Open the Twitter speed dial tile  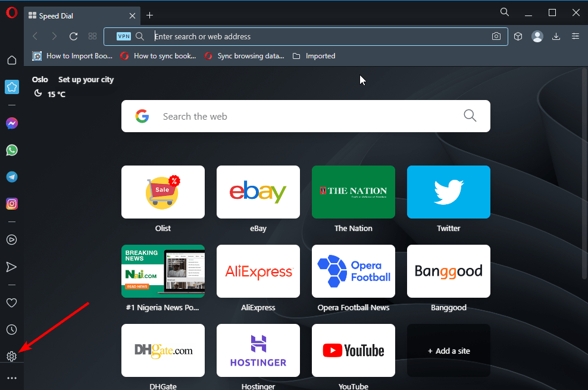[449, 192]
